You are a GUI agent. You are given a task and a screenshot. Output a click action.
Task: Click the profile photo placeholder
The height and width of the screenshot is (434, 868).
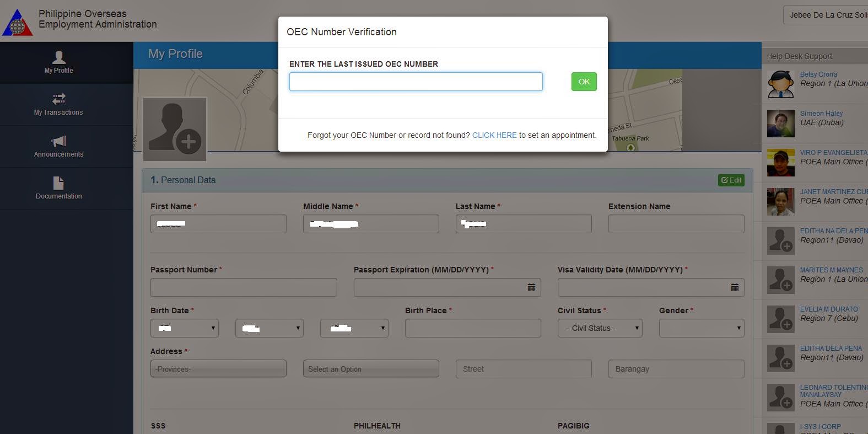pyautogui.click(x=175, y=130)
